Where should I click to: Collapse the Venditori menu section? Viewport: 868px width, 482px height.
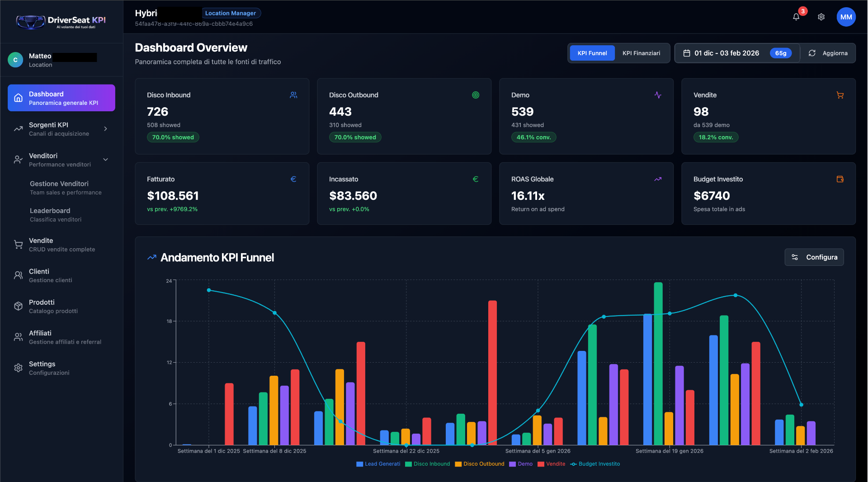(x=61, y=160)
